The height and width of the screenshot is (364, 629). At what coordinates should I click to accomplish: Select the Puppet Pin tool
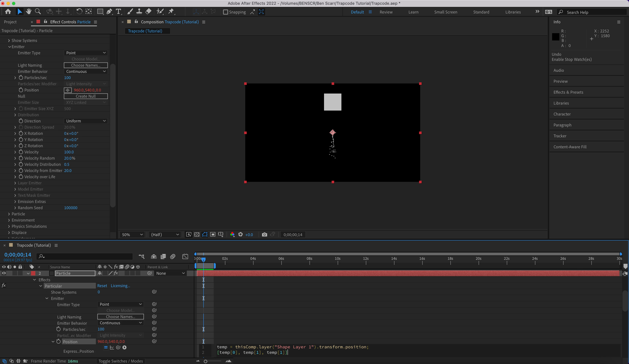(171, 11)
